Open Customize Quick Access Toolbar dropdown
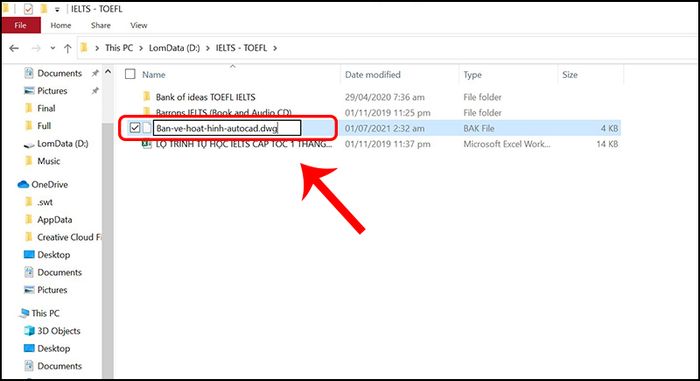This screenshot has height=381, width=700. tap(57, 9)
